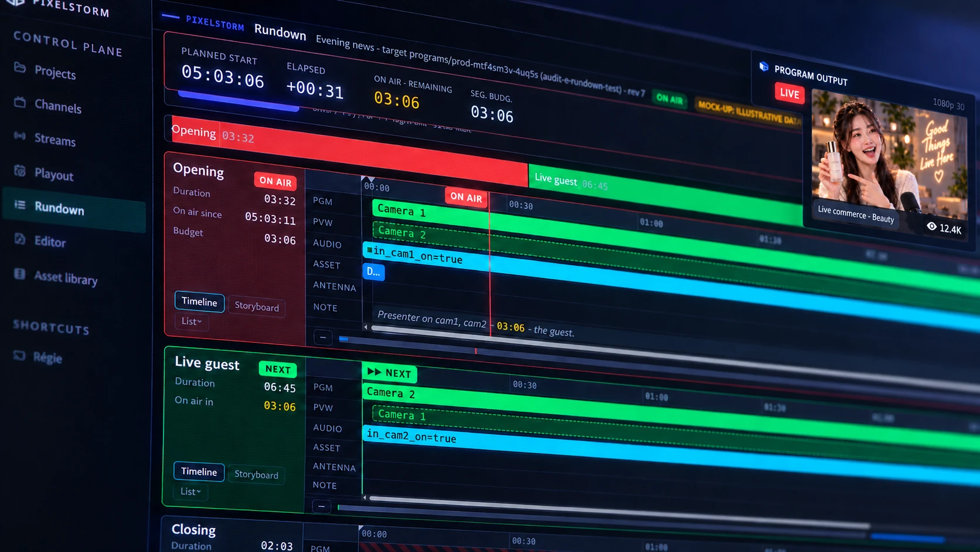Click the red LIVE badge in Program Output

(x=790, y=93)
